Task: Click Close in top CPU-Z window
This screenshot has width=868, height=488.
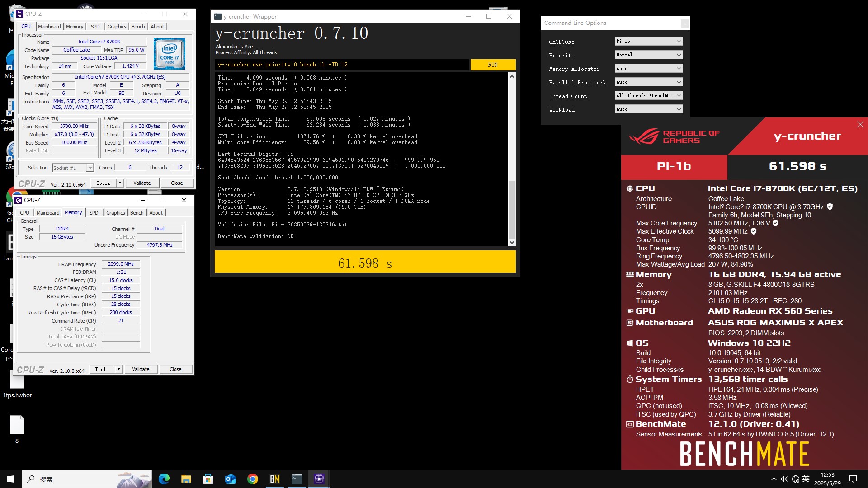Action: pyautogui.click(x=177, y=183)
